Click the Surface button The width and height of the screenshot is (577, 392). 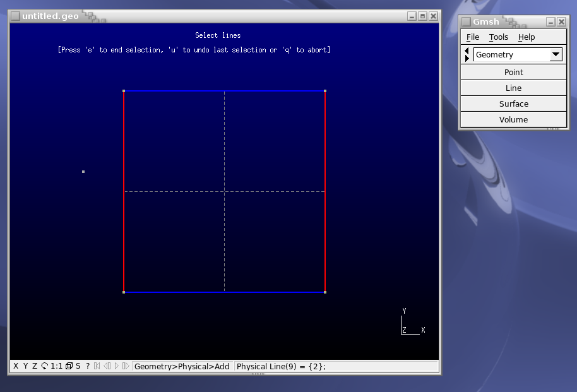pyautogui.click(x=513, y=104)
